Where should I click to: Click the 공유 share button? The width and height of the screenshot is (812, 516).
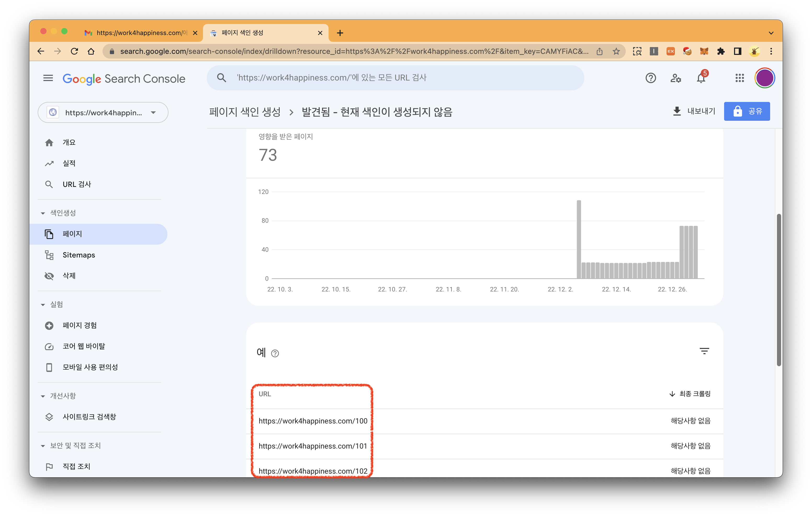[747, 111]
